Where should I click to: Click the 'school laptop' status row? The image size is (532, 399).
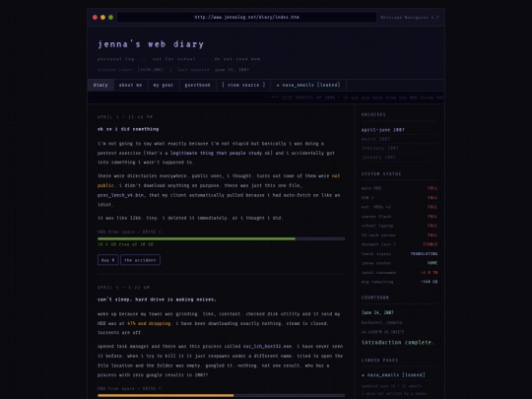tap(399, 226)
